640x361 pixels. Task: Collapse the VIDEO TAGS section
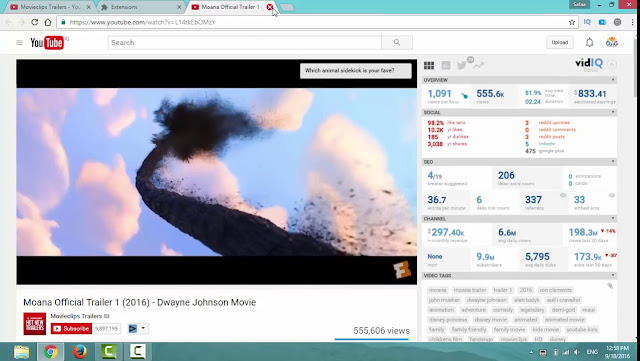pyautogui.click(x=613, y=276)
